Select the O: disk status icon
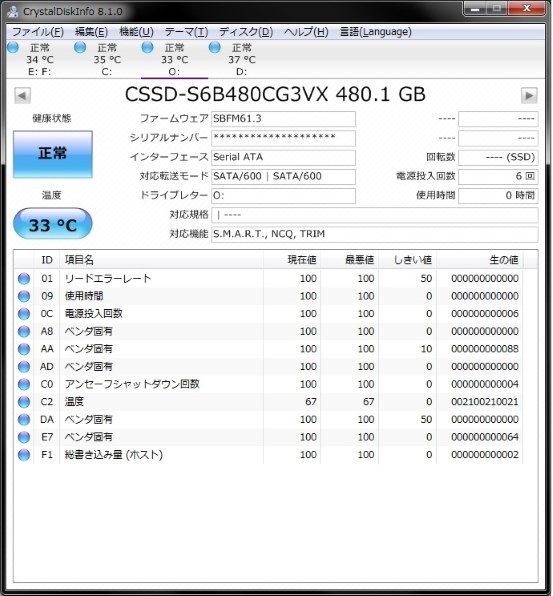553x596 pixels. (147, 48)
